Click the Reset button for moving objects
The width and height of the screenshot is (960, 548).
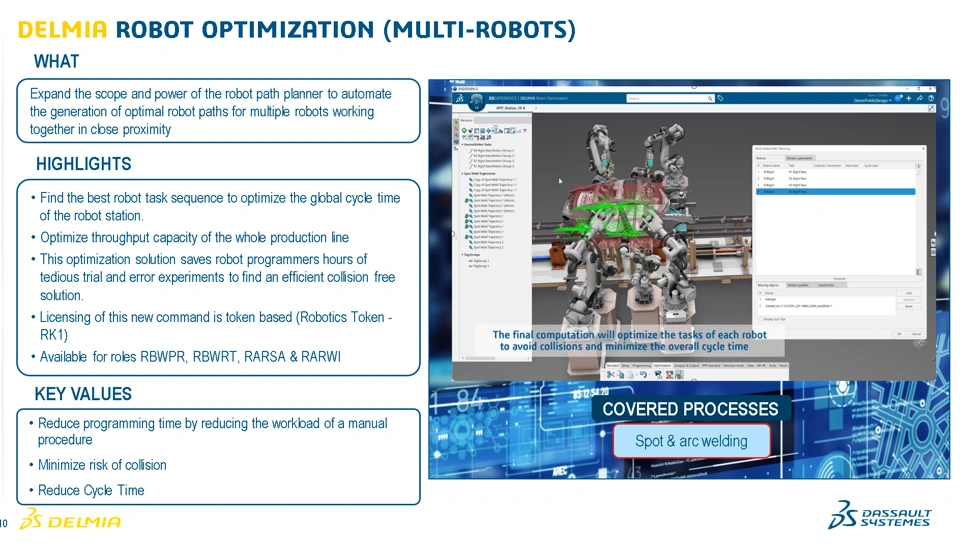coord(909,306)
